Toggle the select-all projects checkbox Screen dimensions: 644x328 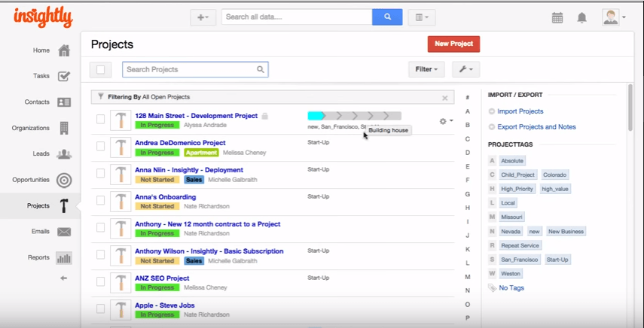coord(101,69)
